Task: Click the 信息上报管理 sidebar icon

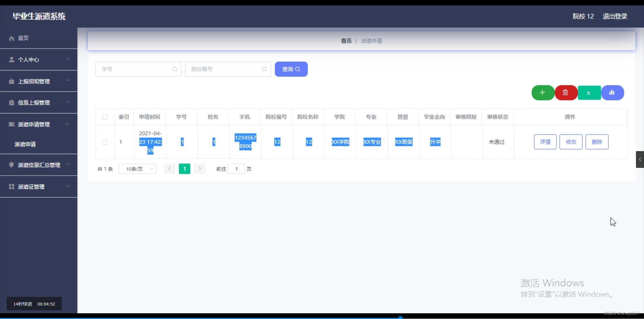Action: 11,102
